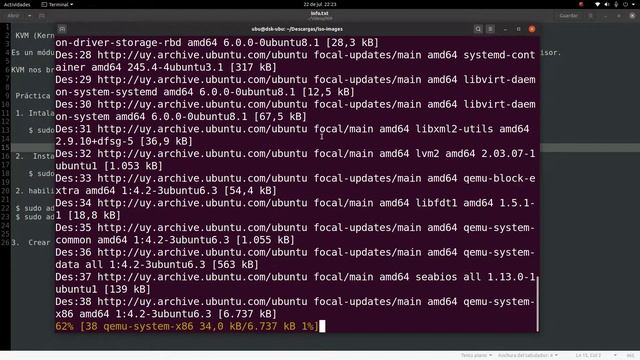Open the Texto plano language dropdown
Screen dimensions: 640x360
point(476,356)
